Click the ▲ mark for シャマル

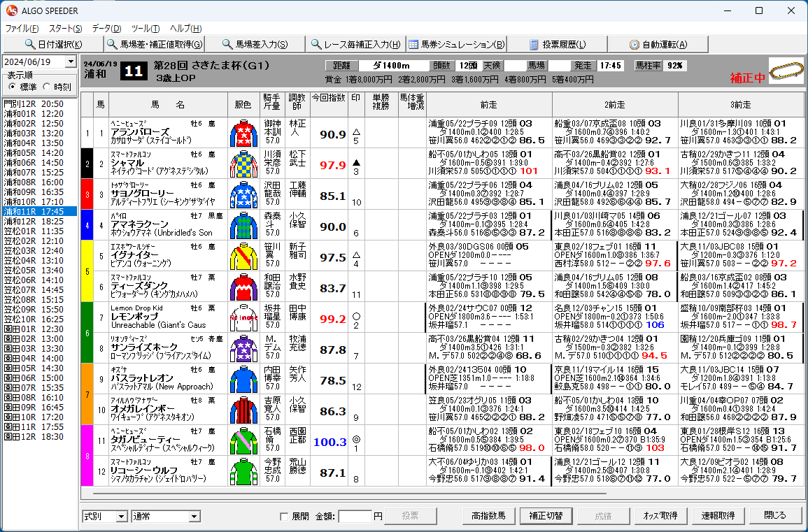(x=356, y=163)
